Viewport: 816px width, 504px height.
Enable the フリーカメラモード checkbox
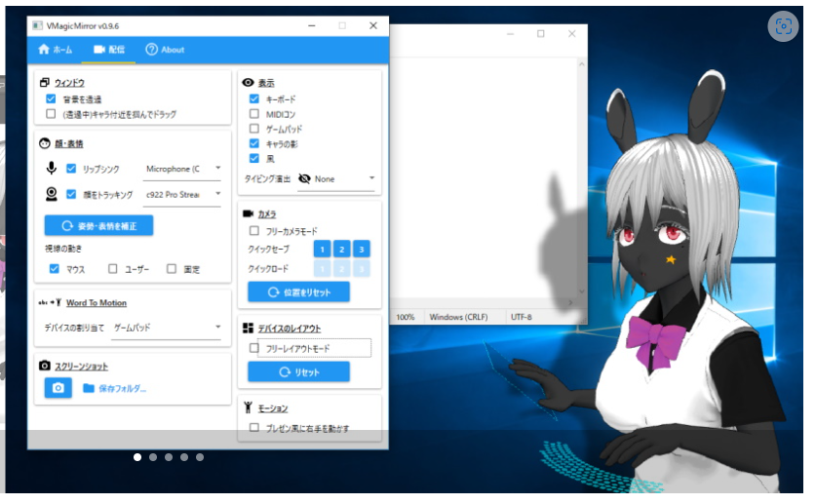(x=254, y=231)
